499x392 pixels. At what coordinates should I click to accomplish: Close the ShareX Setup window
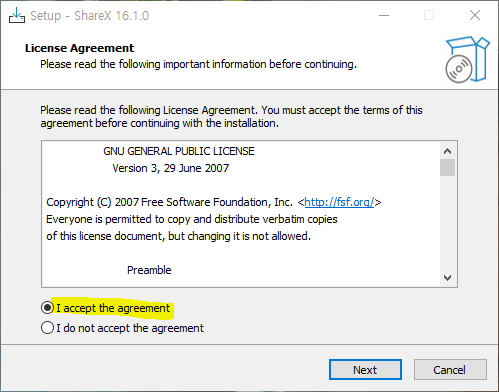click(x=475, y=15)
